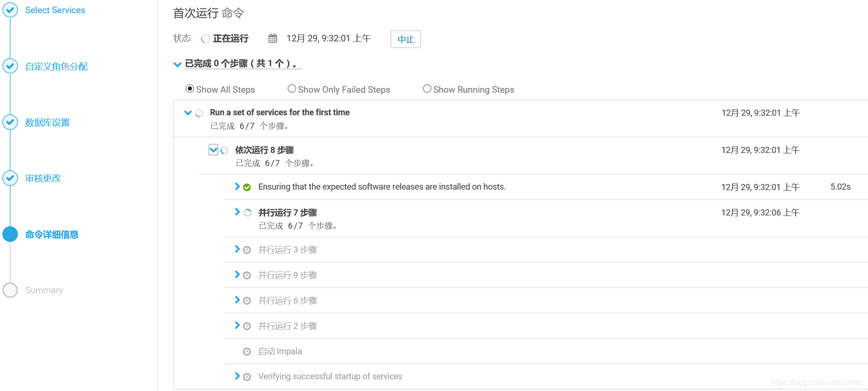Click the 已完成 0 个步骤（共 1 个）link
Image resolution: width=868 pixels, height=391 pixels.
[x=242, y=64]
